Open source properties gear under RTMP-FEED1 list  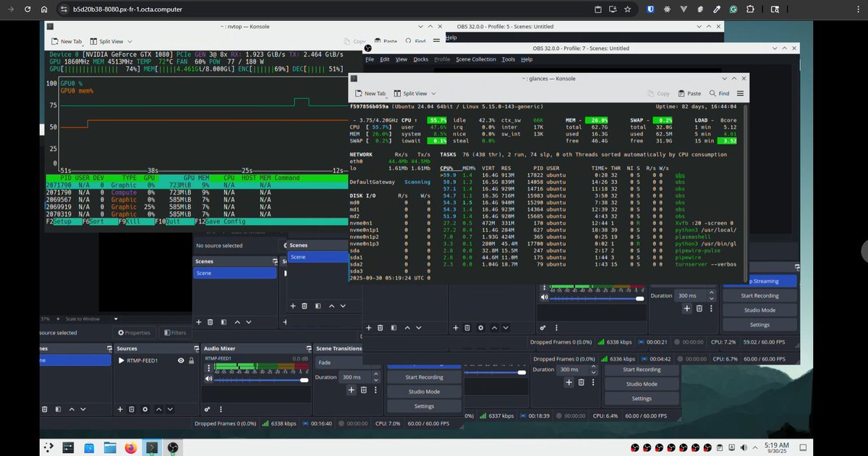(x=145, y=409)
